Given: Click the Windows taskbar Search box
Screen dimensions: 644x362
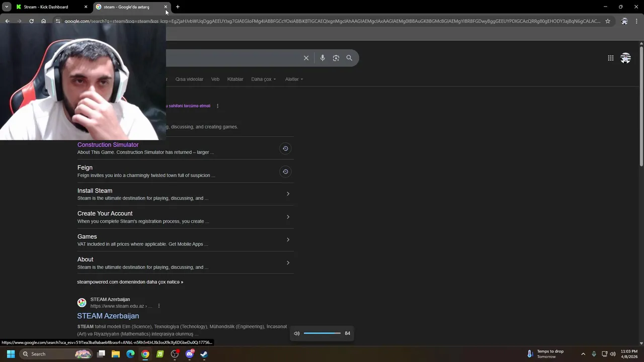Looking at the screenshot, I should (x=56, y=354).
